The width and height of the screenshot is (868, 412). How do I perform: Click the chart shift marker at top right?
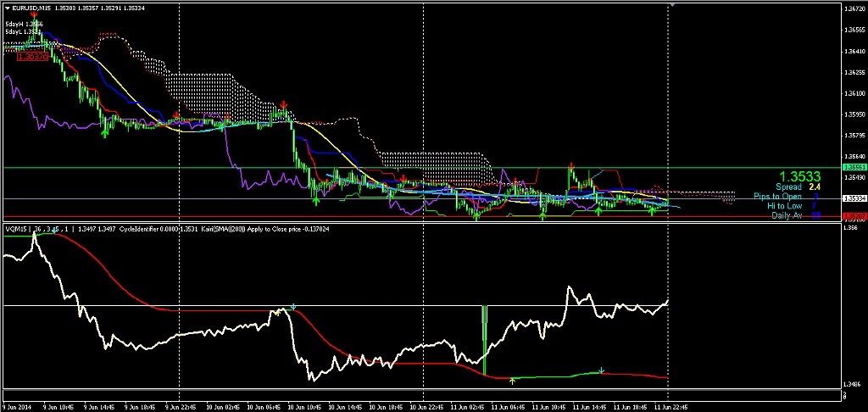pos(672,4)
